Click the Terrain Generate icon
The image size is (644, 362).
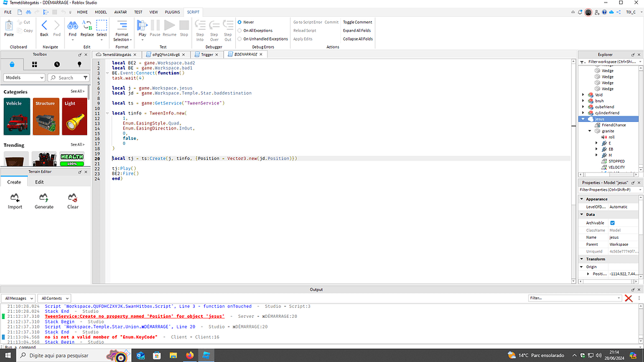[x=44, y=198]
